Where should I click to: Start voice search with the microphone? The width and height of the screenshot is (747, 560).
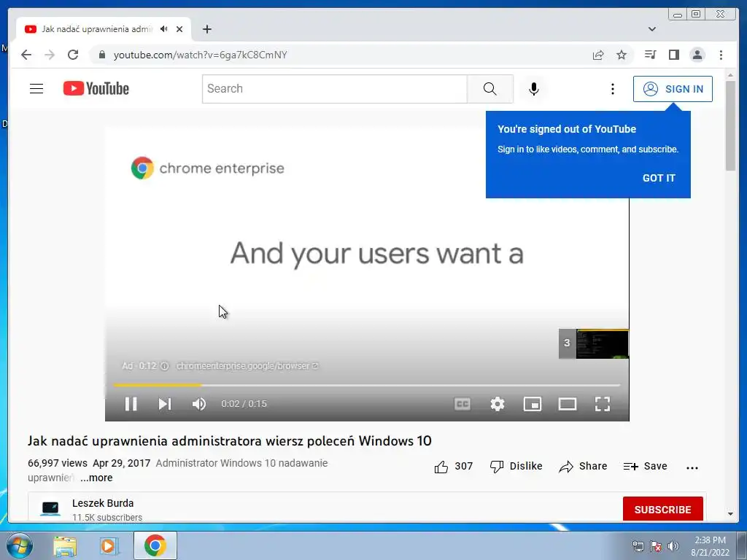click(533, 88)
